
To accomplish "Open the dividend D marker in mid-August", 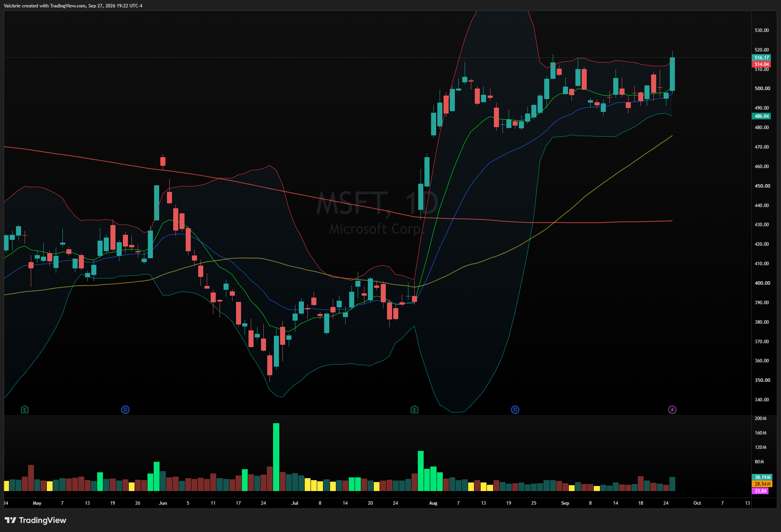I will click(x=515, y=410).
